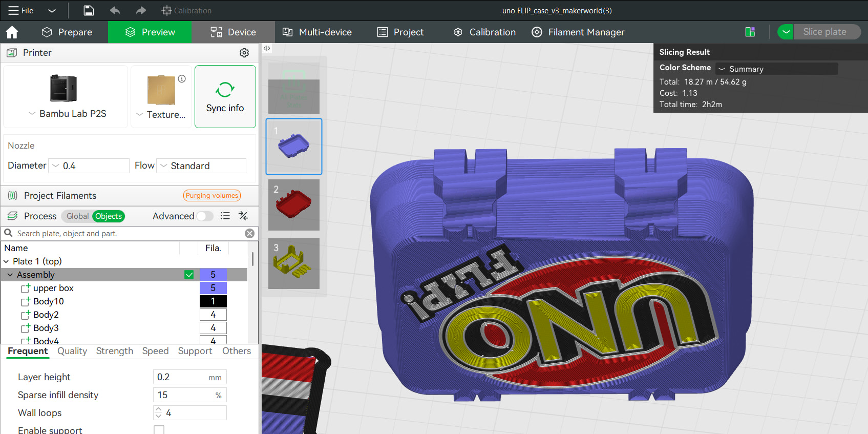Open the Slice plate options dropdown arrow
868x434 pixels.
(786, 32)
